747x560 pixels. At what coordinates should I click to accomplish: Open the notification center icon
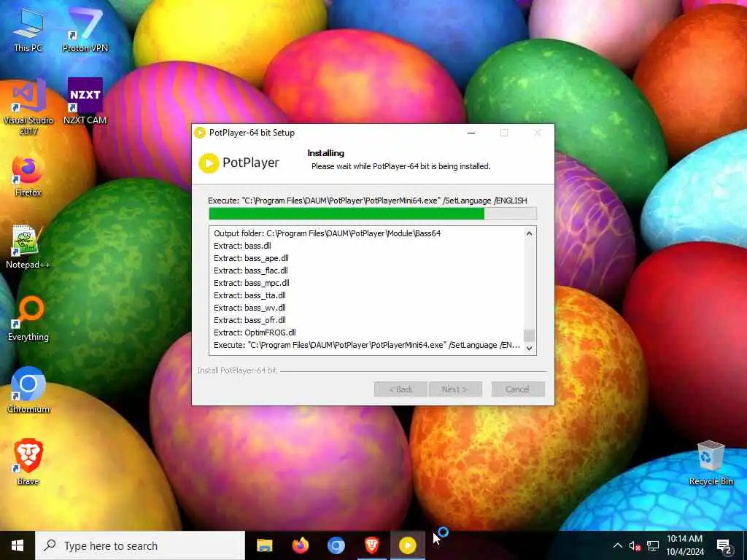point(724,545)
